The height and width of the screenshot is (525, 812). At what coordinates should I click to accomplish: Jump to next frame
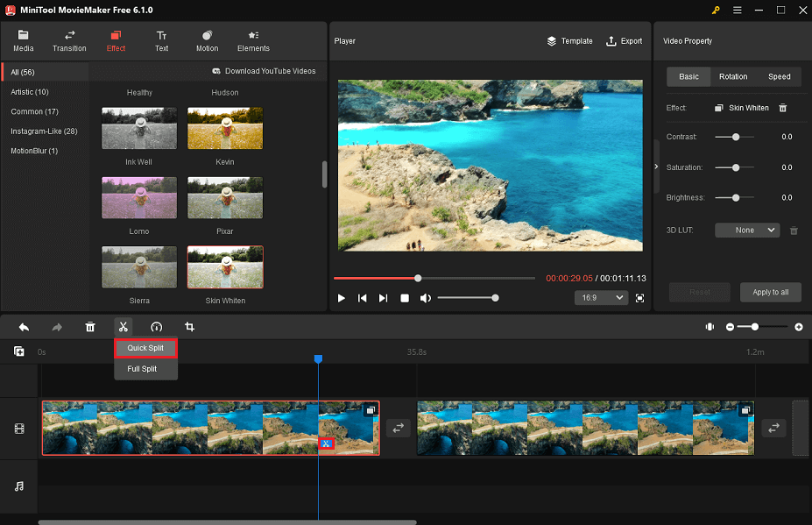tap(383, 298)
